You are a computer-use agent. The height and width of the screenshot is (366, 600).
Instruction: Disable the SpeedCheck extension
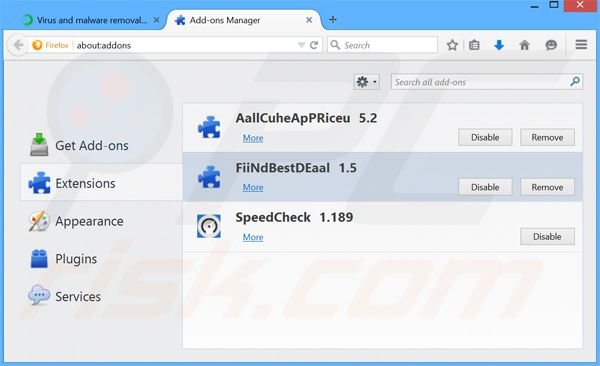(x=547, y=236)
